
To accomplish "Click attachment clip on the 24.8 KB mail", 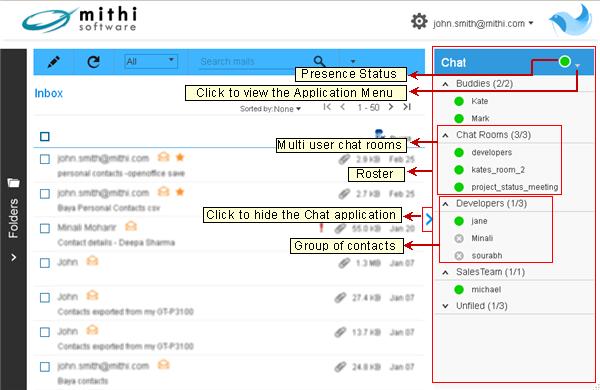I will [340, 367].
